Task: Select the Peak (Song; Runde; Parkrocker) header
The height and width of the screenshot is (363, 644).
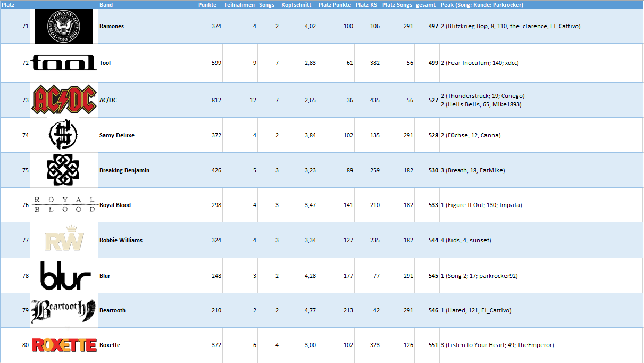Action: (482, 5)
